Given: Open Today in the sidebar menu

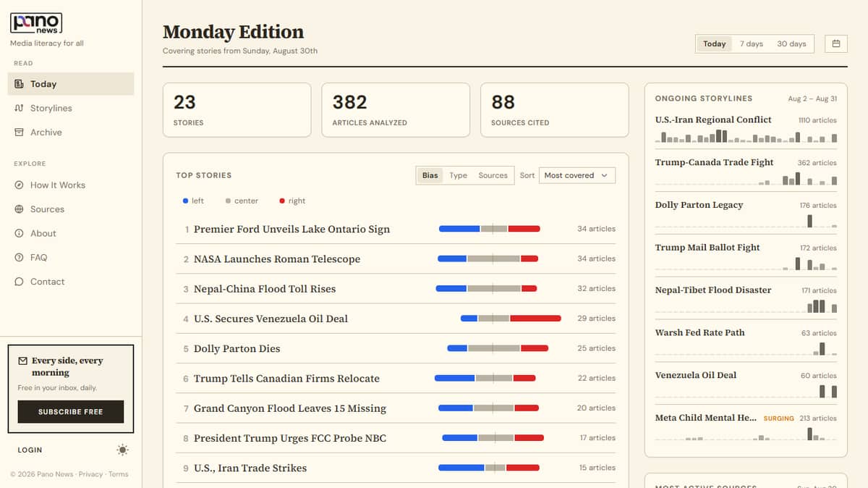Looking at the screenshot, I should point(71,84).
